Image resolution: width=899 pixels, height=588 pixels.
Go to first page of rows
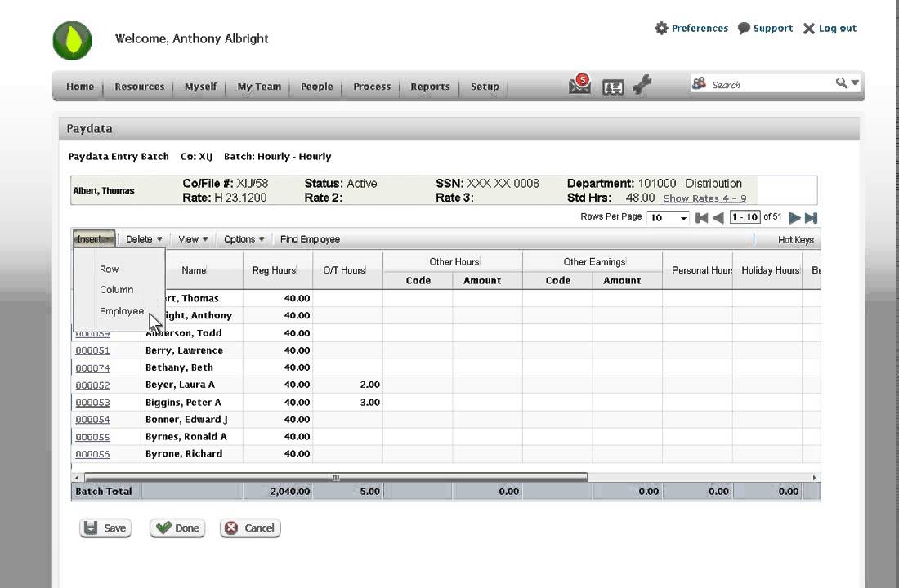click(701, 218)
